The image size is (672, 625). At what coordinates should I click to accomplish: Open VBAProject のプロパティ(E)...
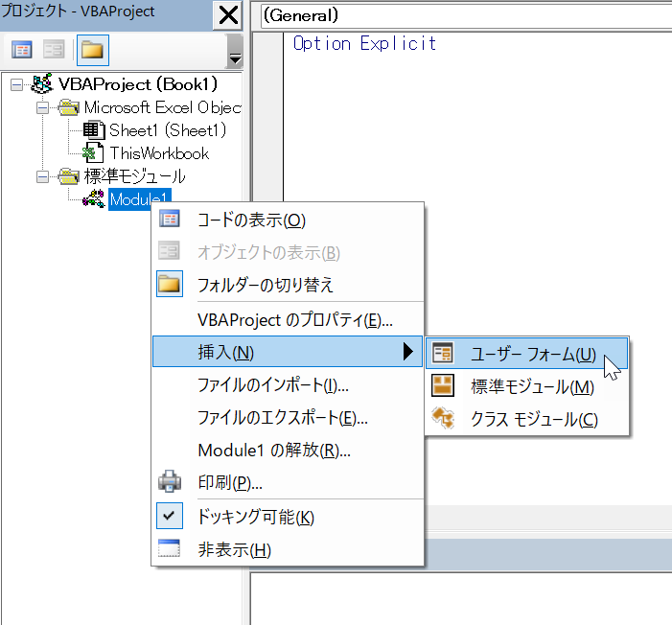click(288, 320)
